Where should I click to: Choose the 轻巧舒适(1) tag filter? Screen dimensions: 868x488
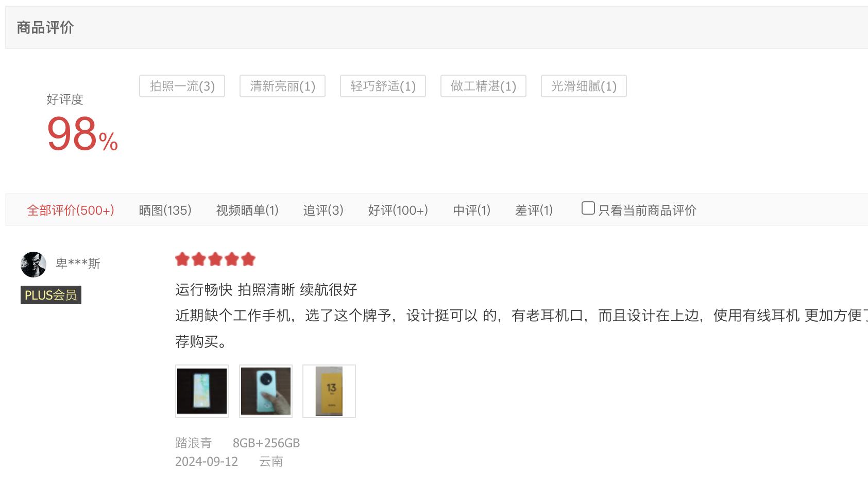point(383,86)
